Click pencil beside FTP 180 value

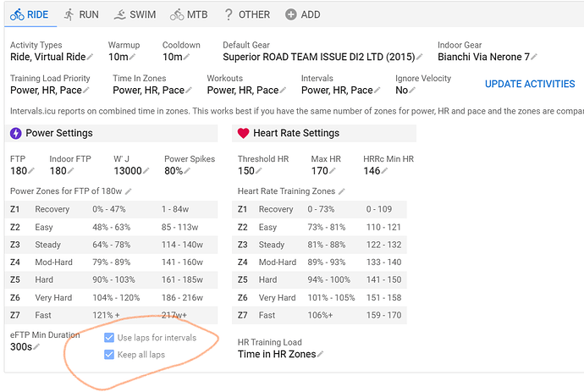point(31,171)
